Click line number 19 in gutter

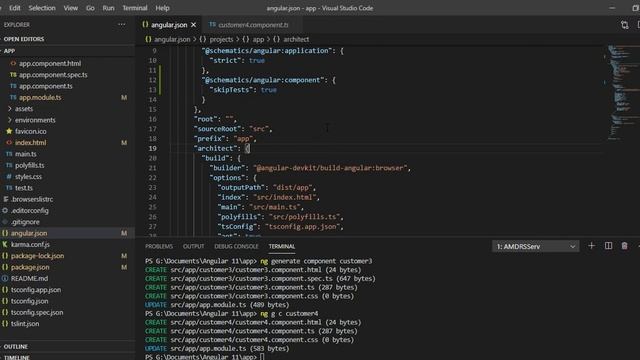[152, 149]
